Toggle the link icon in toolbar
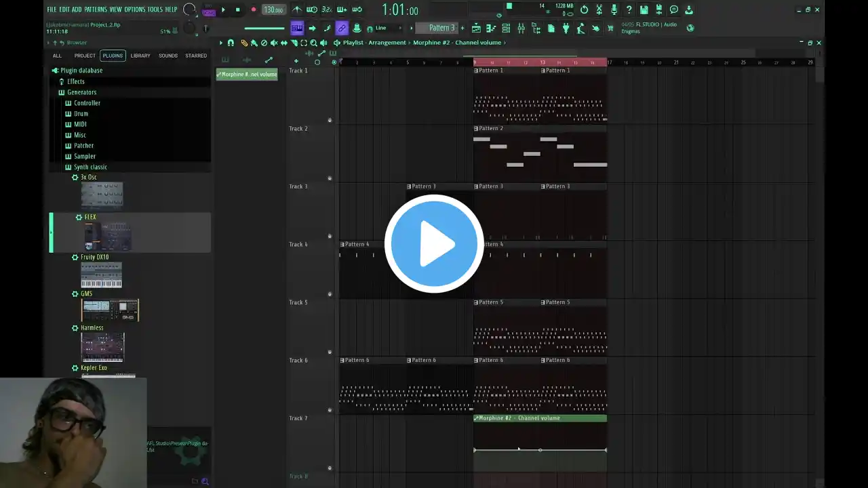Image resolution: width=868 pixels, height=488 pixels. click(x=342, y=28)
